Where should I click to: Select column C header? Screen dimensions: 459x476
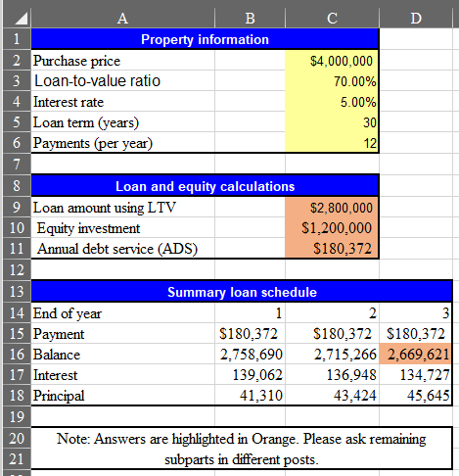[332, 18]
